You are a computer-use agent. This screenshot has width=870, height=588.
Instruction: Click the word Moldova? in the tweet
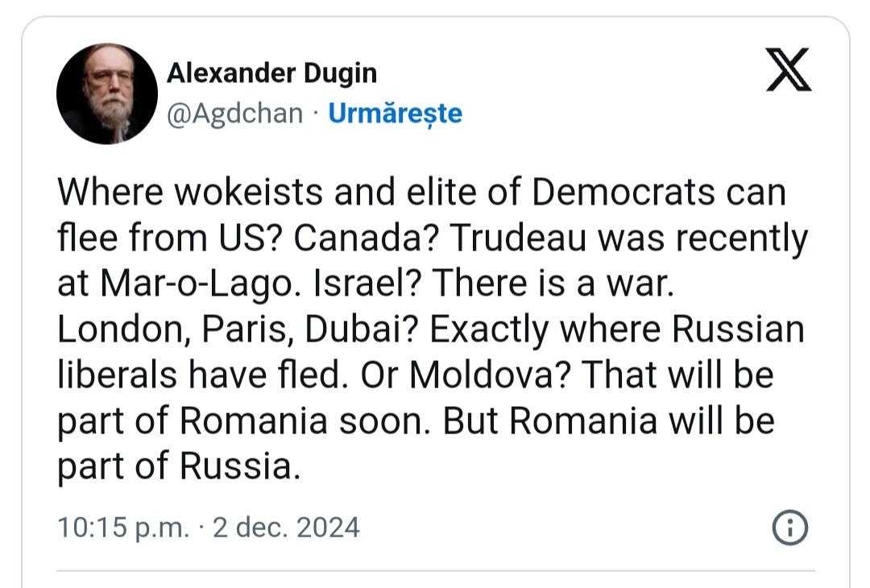click(491, 375)
